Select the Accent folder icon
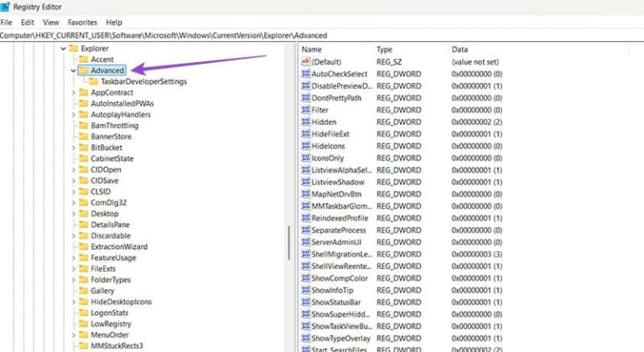The image size is (644, 352). point(84,60)
